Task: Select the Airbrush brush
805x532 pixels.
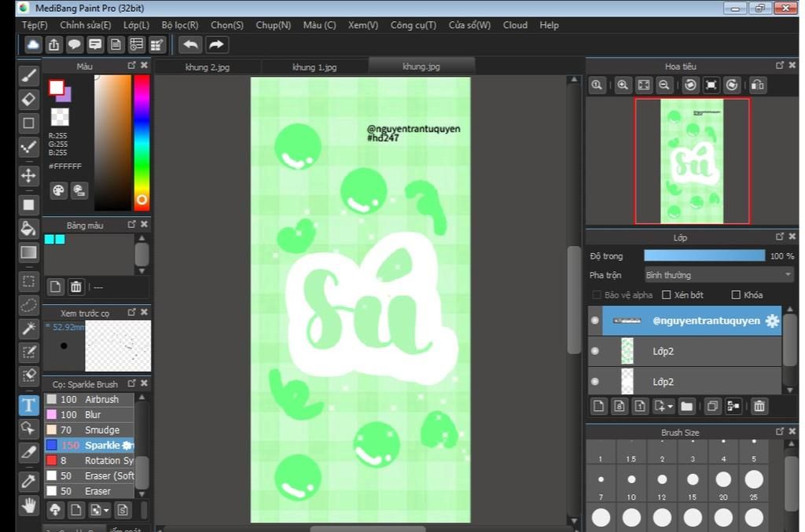Action: click(90, 399)
